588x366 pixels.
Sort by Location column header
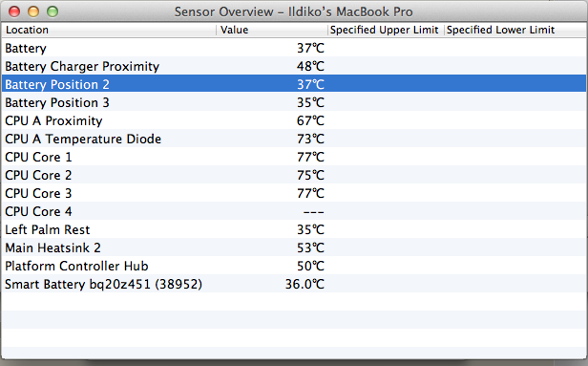[x=109, y=30]
